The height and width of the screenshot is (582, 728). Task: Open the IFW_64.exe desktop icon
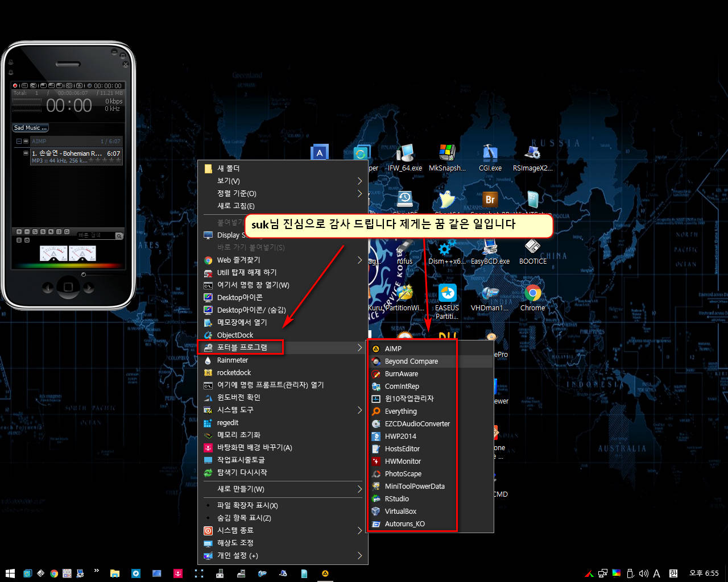coord(405,157)
